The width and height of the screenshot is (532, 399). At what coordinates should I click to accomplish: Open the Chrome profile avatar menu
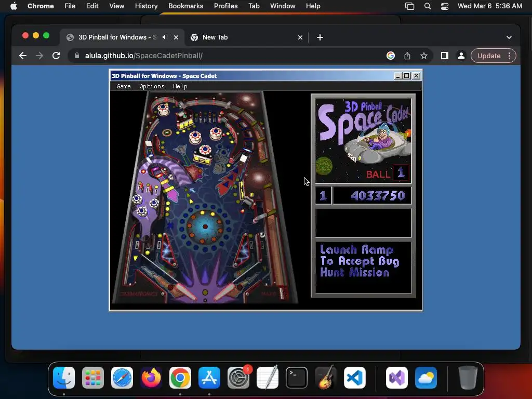[461, 56]
